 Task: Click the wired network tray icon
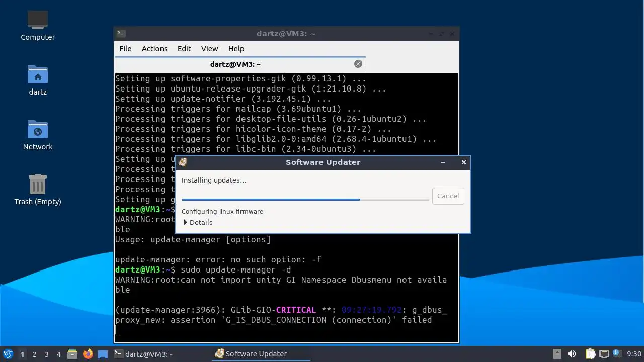click(x=604, y=354)
